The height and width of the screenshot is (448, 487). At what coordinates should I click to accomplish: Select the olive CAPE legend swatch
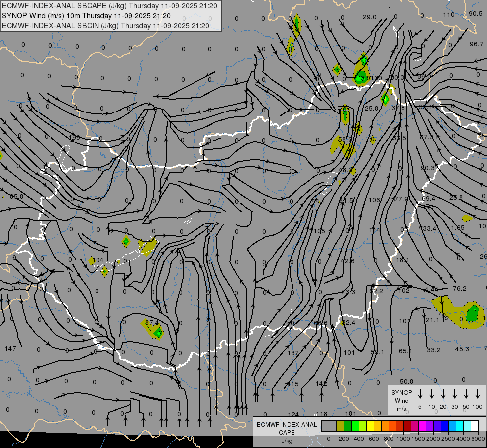[340, 426]
